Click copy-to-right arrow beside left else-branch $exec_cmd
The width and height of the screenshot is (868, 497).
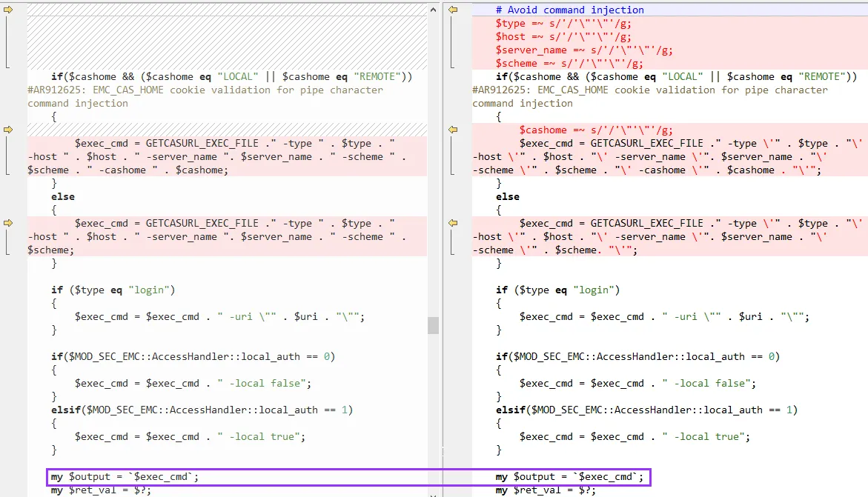point(8,223)
